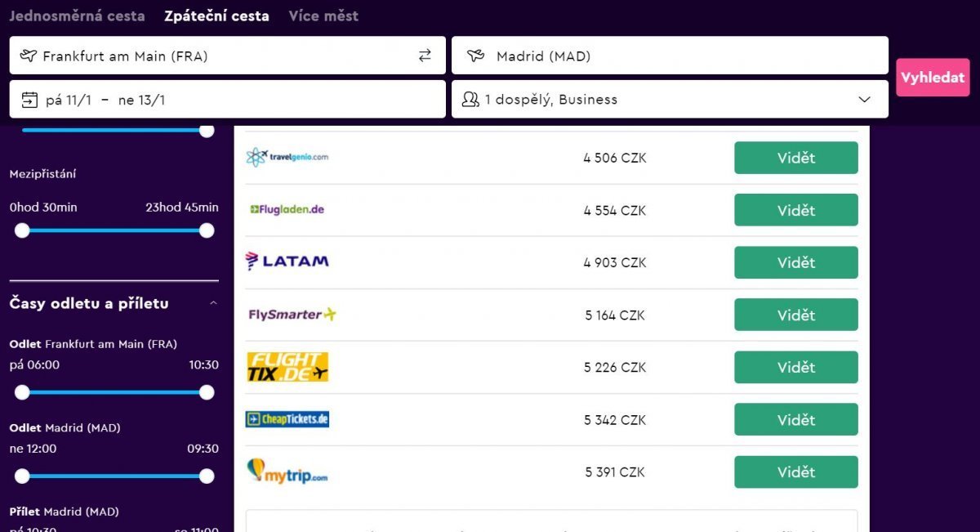Open the passengers and class dropdown arrow

[x=865, y=100]
